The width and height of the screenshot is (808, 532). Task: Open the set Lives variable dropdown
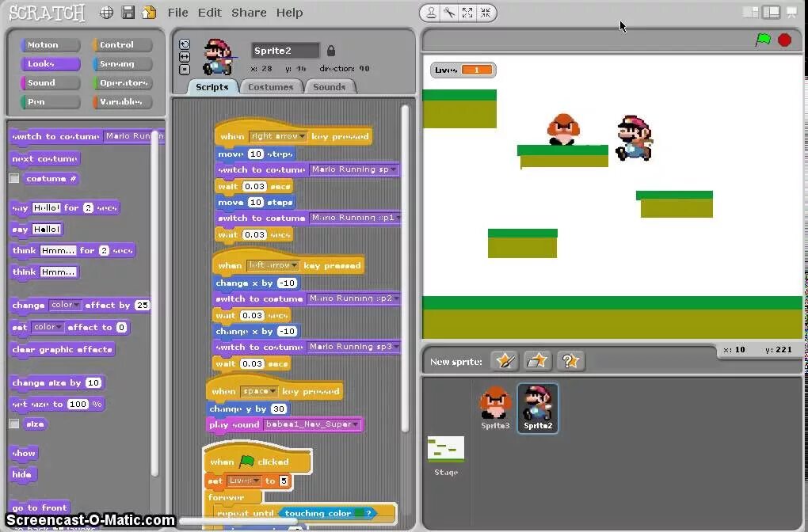coord(244,481)
